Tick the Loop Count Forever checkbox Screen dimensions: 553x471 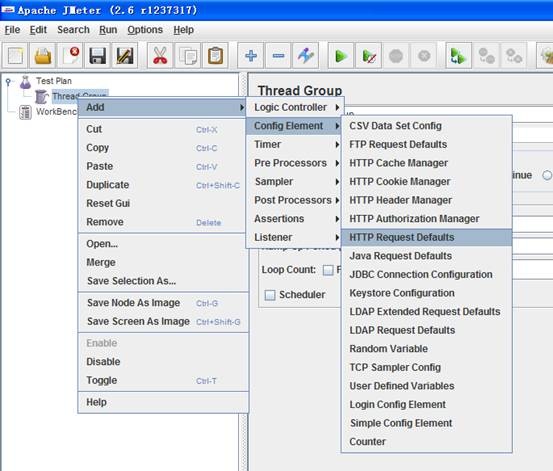(x=328, y=270)
